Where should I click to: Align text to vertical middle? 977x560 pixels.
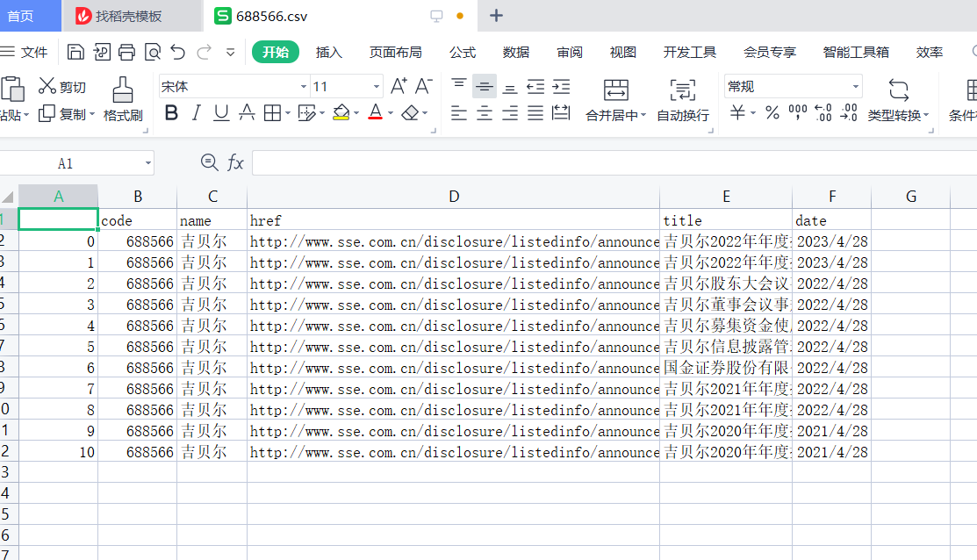485,86
